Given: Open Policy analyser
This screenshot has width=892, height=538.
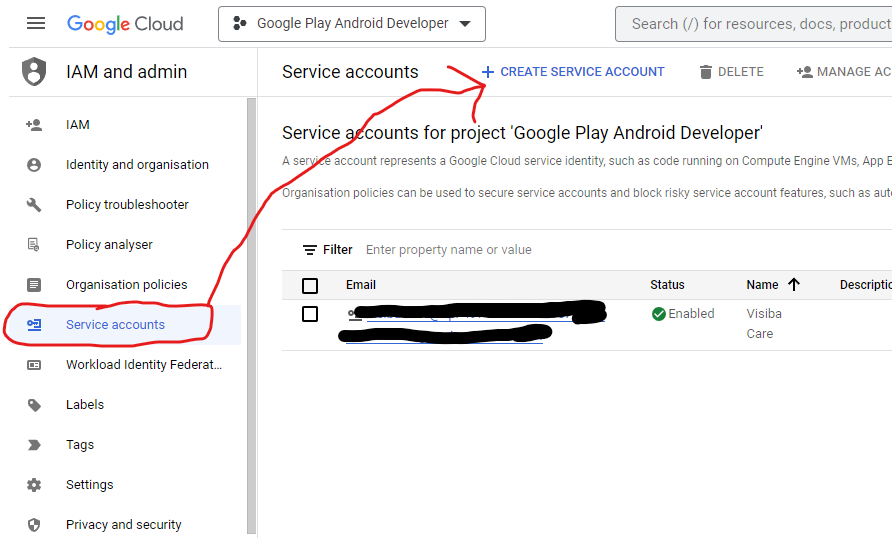Looking at the screenshot, I should [109, 245].
